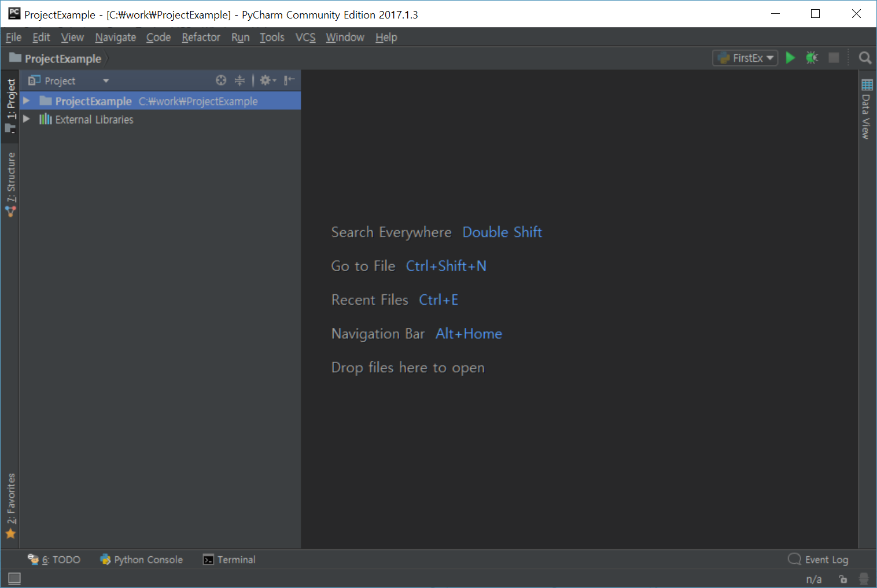This screenshot has width=877, height=588.
Task: Expand the ProjectExample folder tree arrow
Action: pyautogui.click(x=27, y=101)
